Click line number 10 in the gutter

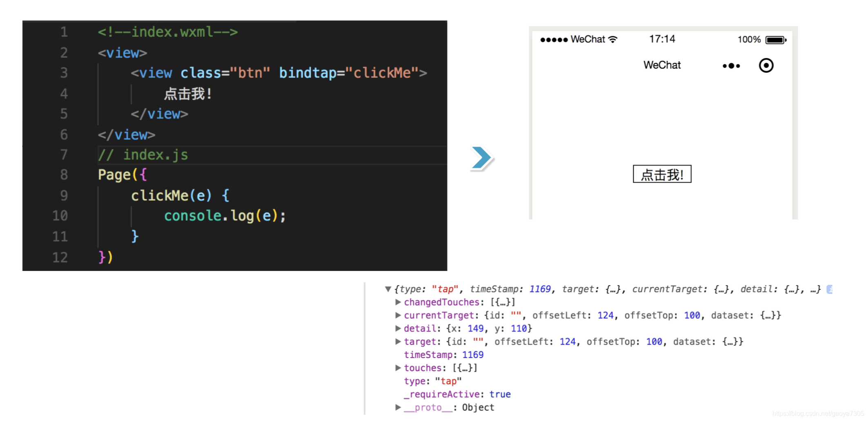pyautogui.click(x=60, y=216)
